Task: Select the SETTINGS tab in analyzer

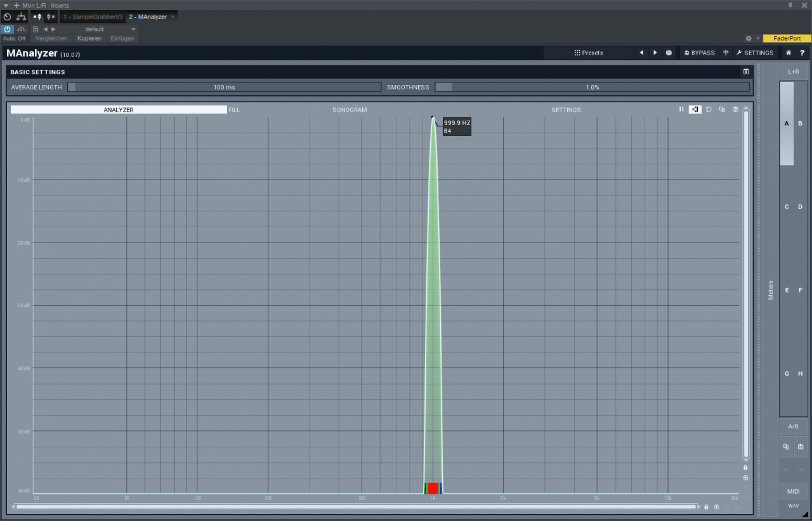Action: [x=566, y=110]
